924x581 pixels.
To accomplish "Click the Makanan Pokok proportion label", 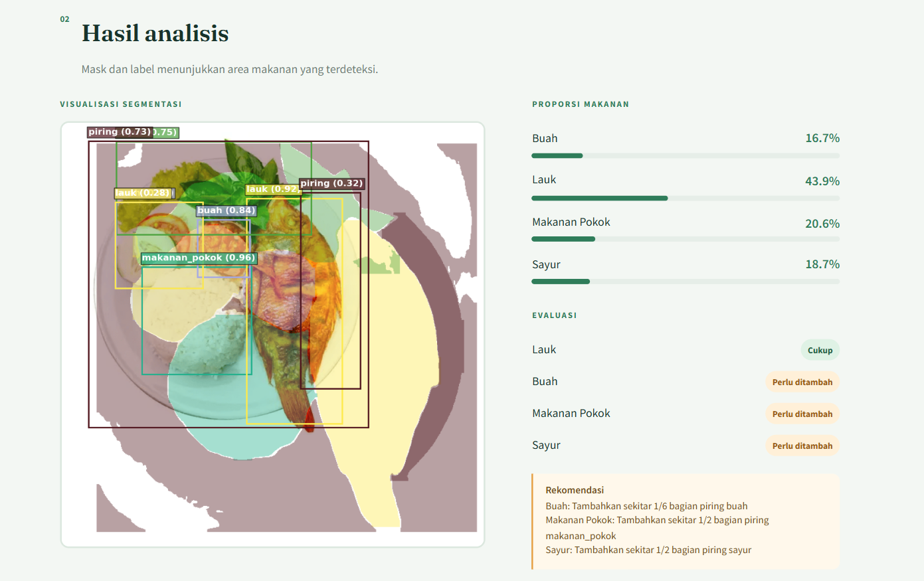I will click(x=571, y=222).
